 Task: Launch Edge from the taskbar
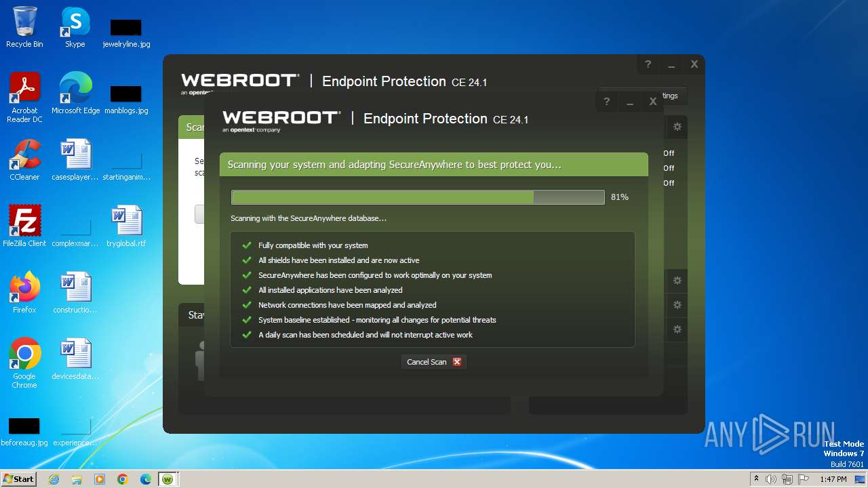click(146, 479)
